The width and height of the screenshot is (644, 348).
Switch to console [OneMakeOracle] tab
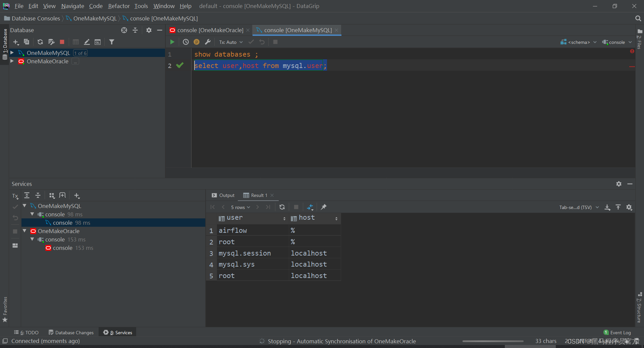pos(210,30)
